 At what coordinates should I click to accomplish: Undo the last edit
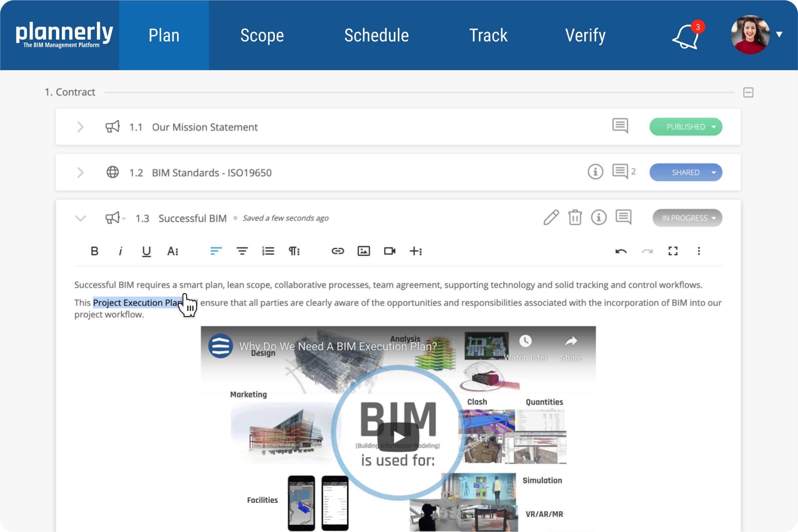621,251
